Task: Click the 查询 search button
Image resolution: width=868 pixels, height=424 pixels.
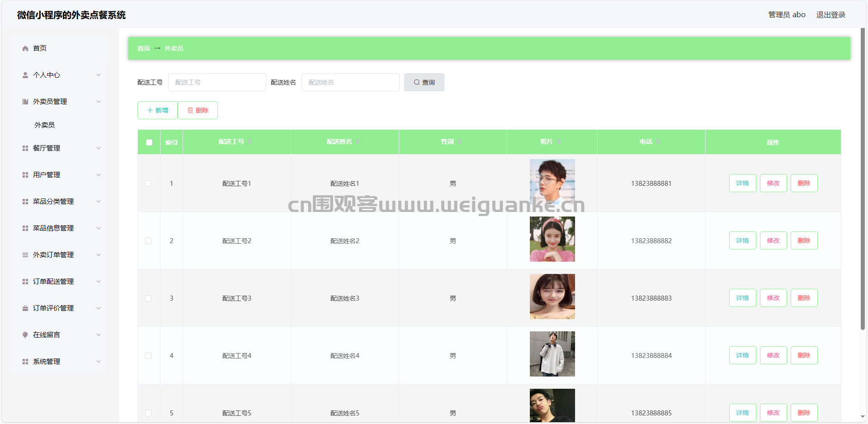Action: (x=424, y=82)
